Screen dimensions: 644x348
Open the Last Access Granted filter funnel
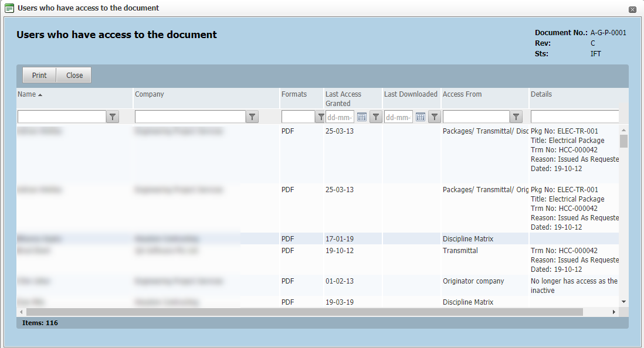pos(375,117)
